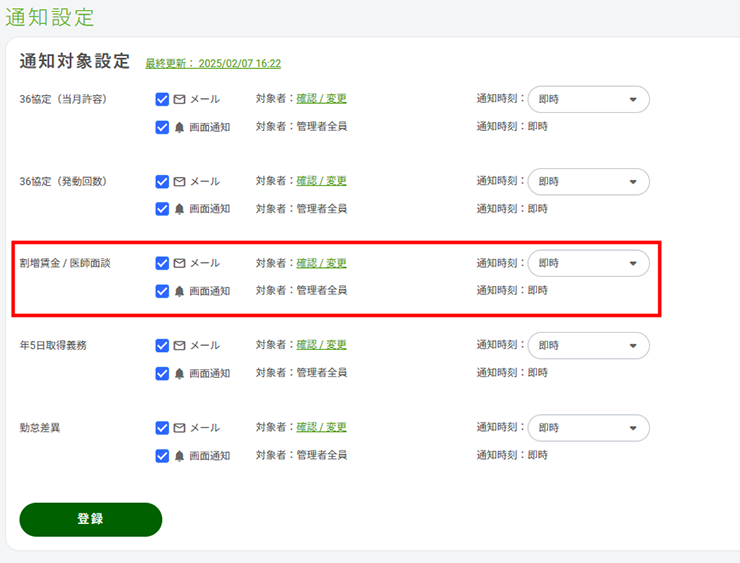Open 通知時刻 dropdown for 36協定（発動回数）
740x563 pixels.
coord(589,182)
